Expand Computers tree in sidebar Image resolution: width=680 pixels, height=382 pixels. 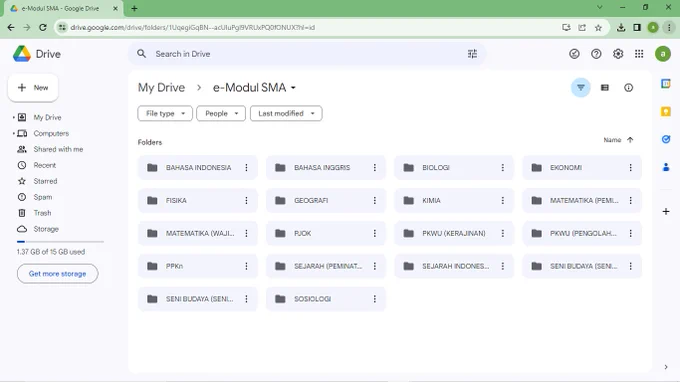[x=13, y=134]
